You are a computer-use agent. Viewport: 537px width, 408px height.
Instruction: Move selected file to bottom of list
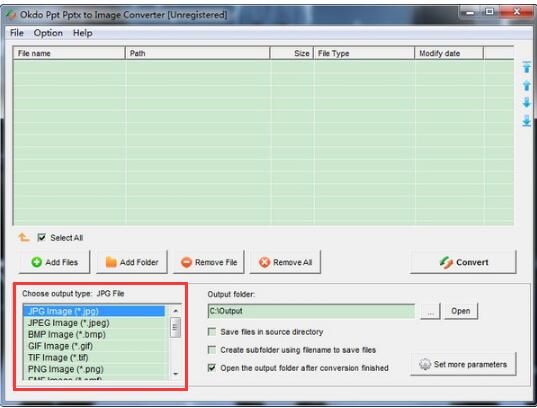[526, 121]
